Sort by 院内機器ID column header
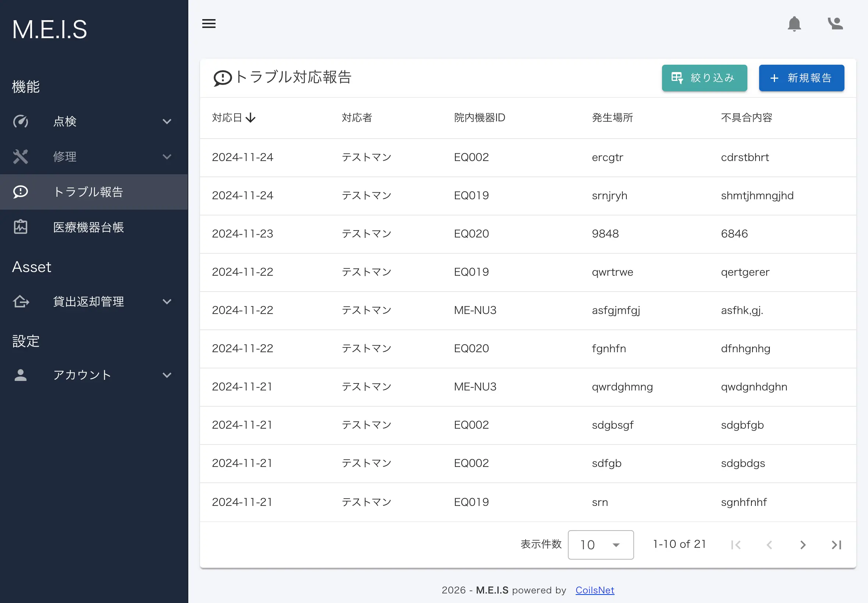The width and height of the screenshot is (868, 603). [x=480, y=118]
